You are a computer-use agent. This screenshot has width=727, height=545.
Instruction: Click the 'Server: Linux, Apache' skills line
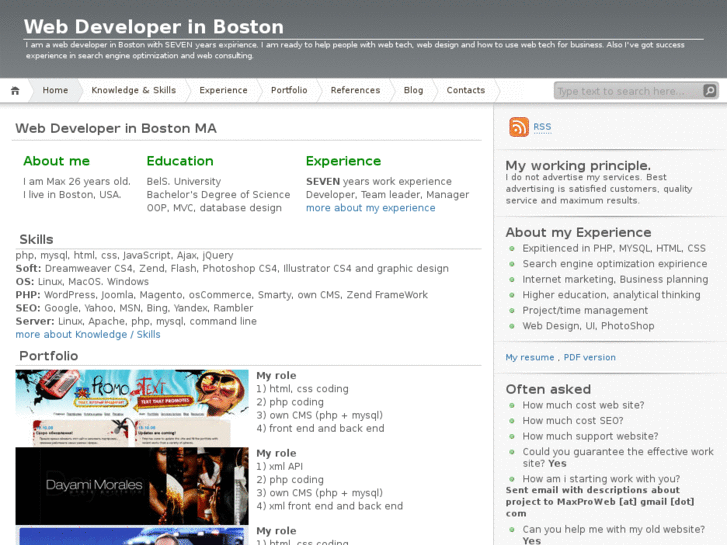136,321
